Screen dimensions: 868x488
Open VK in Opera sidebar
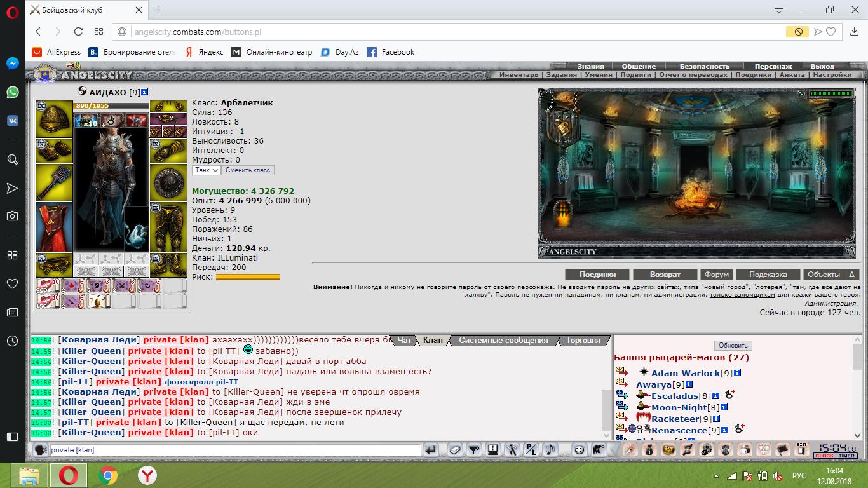point(12,121)
